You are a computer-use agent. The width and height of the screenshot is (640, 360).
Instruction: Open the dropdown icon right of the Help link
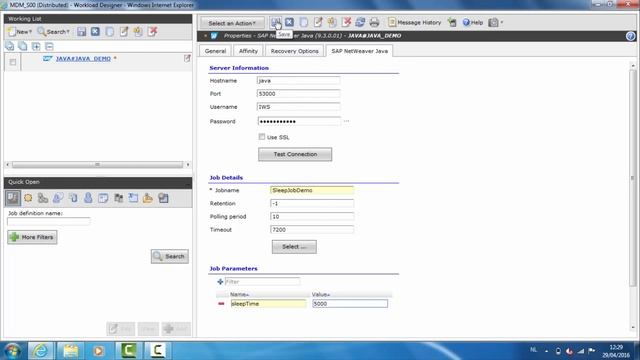496,22
